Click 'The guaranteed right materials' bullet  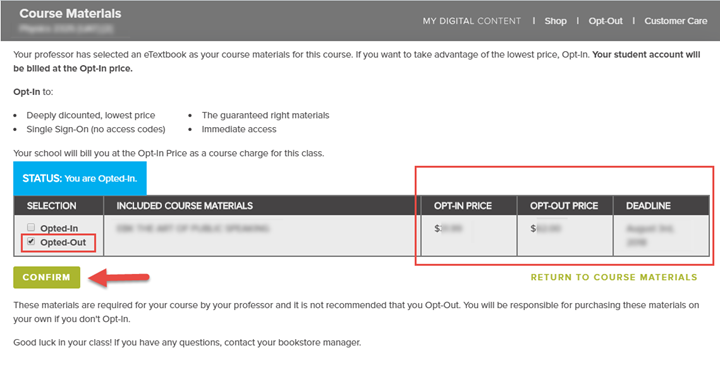click(265, 115)
